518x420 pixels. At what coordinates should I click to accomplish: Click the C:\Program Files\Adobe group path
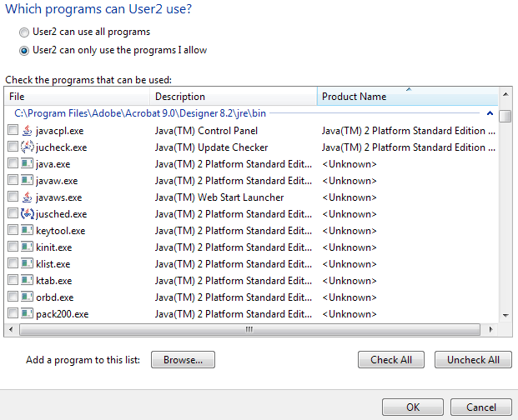click(140, 113)
